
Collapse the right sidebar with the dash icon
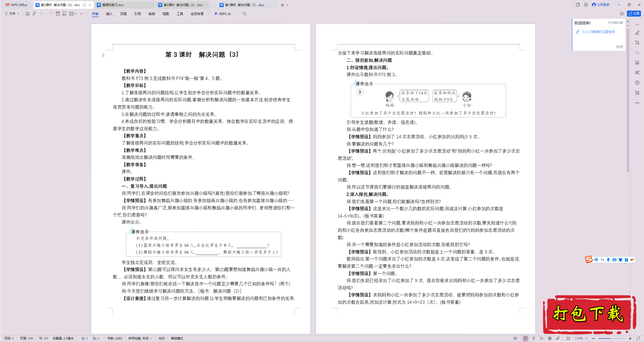point(637,24)
